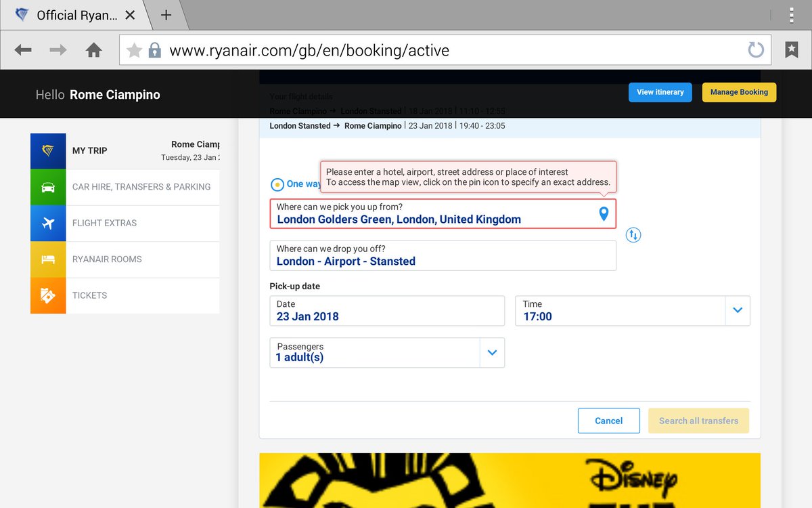Screen dimensions: 812x508
Task: Click the Ryanair harp My Trip icon
Action: click(48, 151)
